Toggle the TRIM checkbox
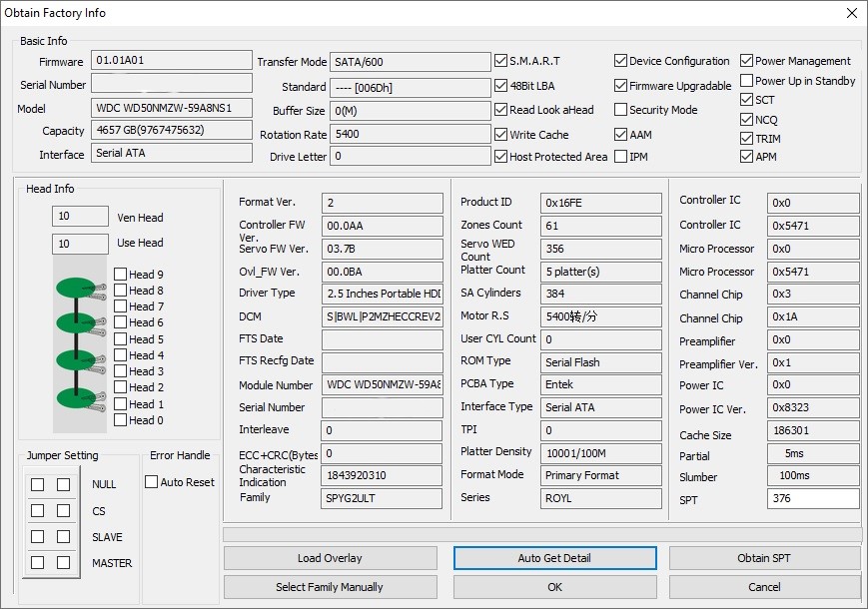 click(x=746, y=139)
